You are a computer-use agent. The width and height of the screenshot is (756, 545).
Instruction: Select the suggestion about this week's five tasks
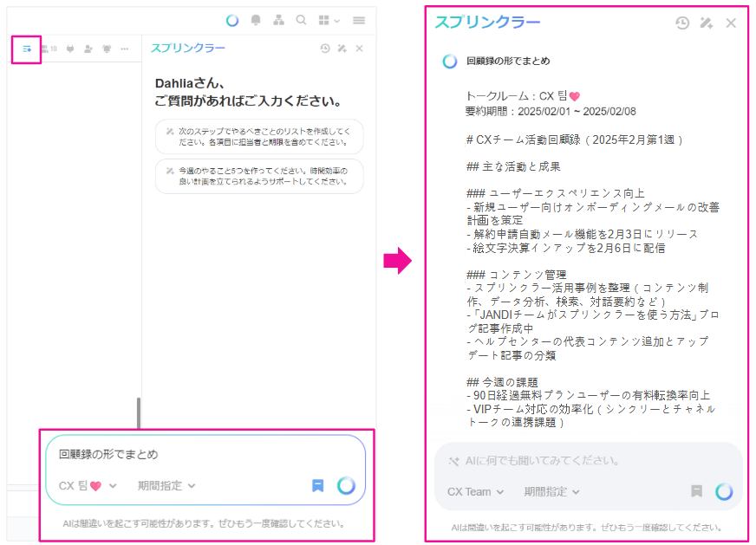pyautogui.click(x=259, y=176)
